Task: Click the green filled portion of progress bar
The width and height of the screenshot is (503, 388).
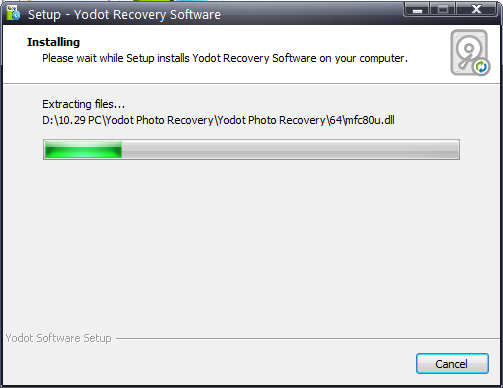Action: 83,149
